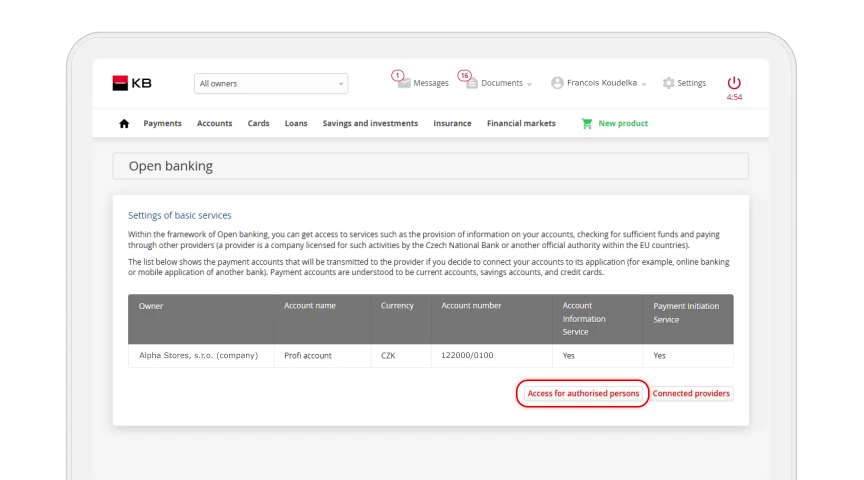Expand Francois Koudelka user menu arrow

(x=644, y=84)
